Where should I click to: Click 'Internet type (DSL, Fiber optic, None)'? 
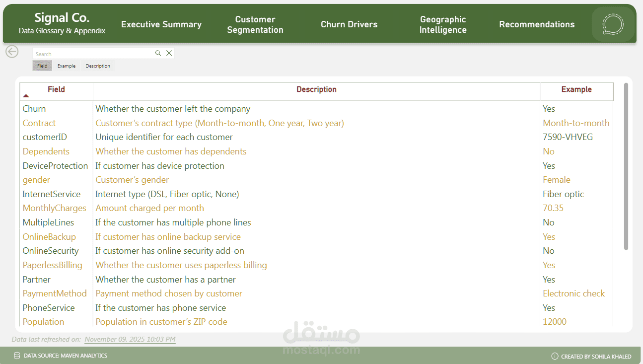point(167,194)
